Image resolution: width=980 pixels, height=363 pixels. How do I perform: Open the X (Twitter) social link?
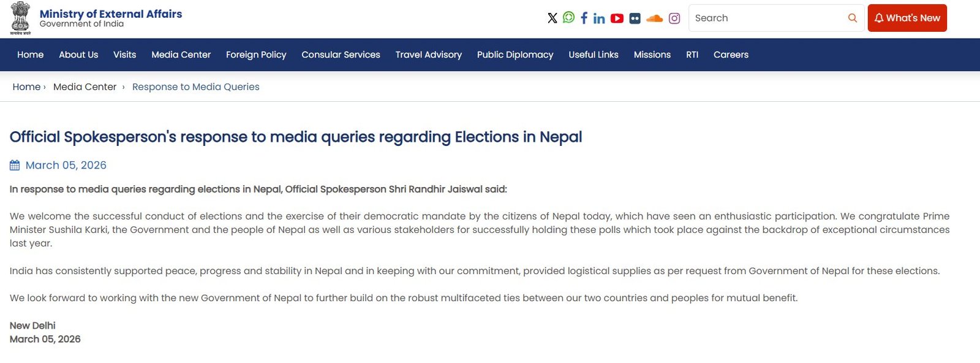click(x=552, y=18)
